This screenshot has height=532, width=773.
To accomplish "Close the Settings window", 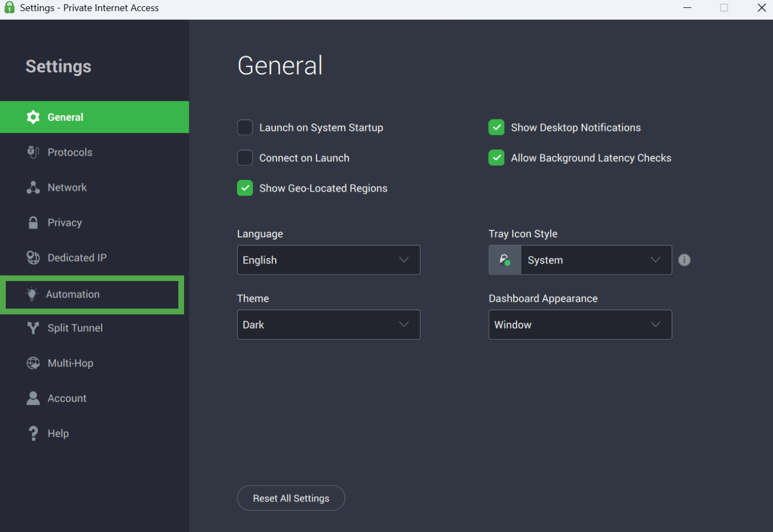I will tap(761, 8).
